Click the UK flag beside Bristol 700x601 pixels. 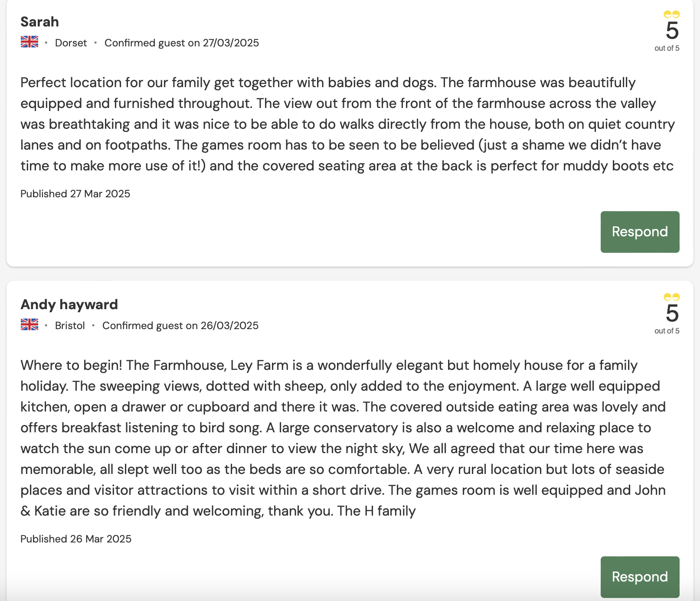tap(29, 325)
